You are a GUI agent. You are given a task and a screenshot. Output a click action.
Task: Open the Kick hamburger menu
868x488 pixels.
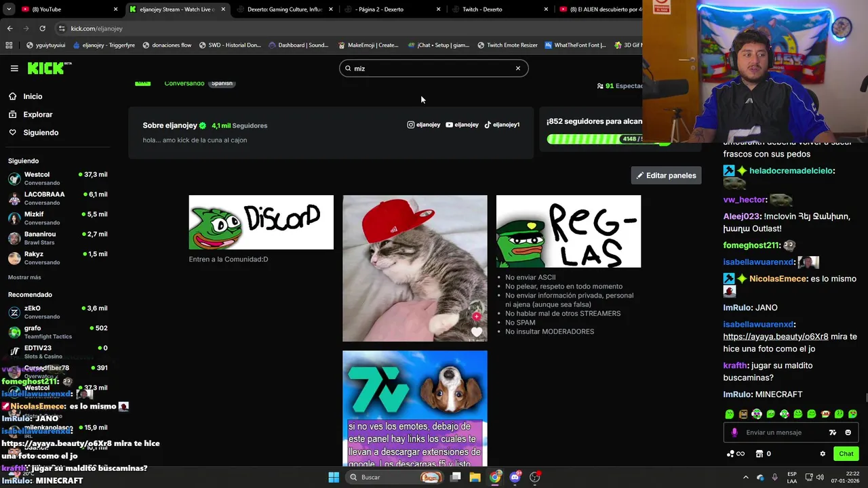coord(14,68)
